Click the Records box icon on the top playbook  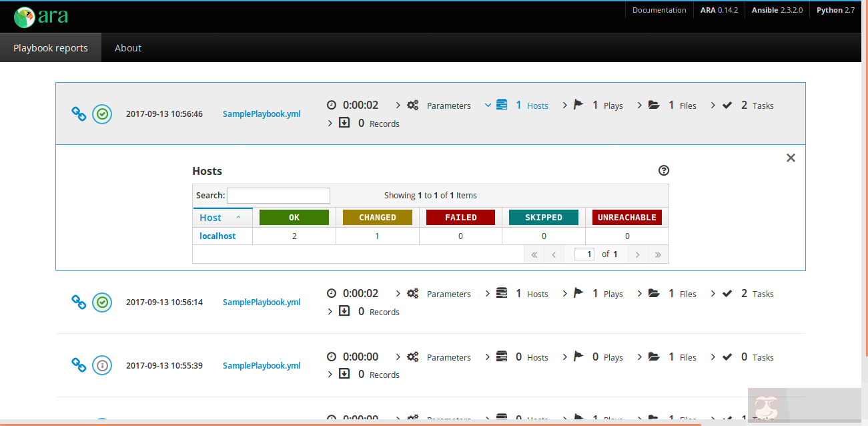click(x=345, y=123)
